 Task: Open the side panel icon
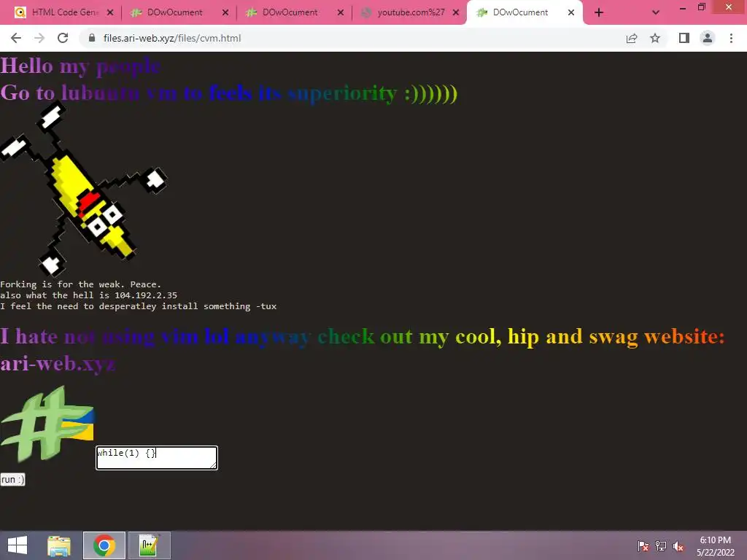pos(684,38)
